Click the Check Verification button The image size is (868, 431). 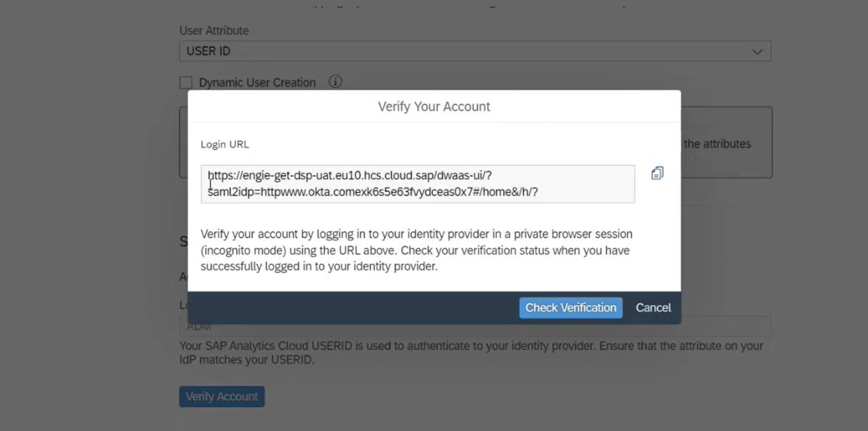tap(571, 307)
